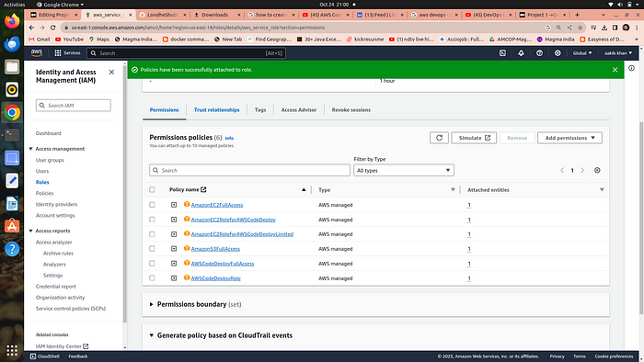Switch to the Revoke sessions tab
Image resolution: width=644 pixels, height=362 pixels.
tap(351, 110)
